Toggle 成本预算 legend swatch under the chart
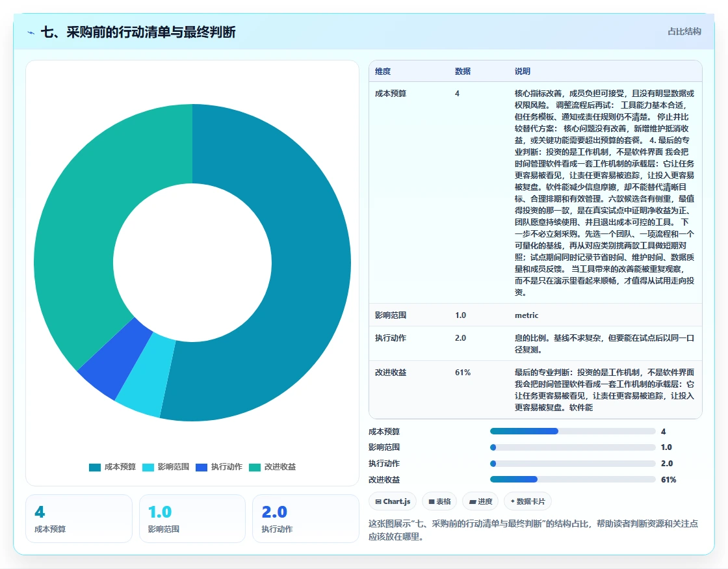728x569 pixels. [x=95, y=468]
